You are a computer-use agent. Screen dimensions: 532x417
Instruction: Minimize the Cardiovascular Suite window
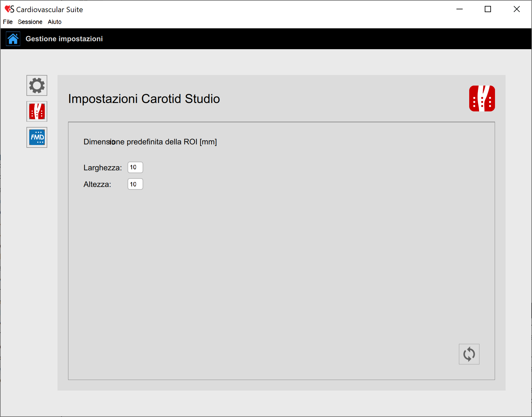[459, 9]
